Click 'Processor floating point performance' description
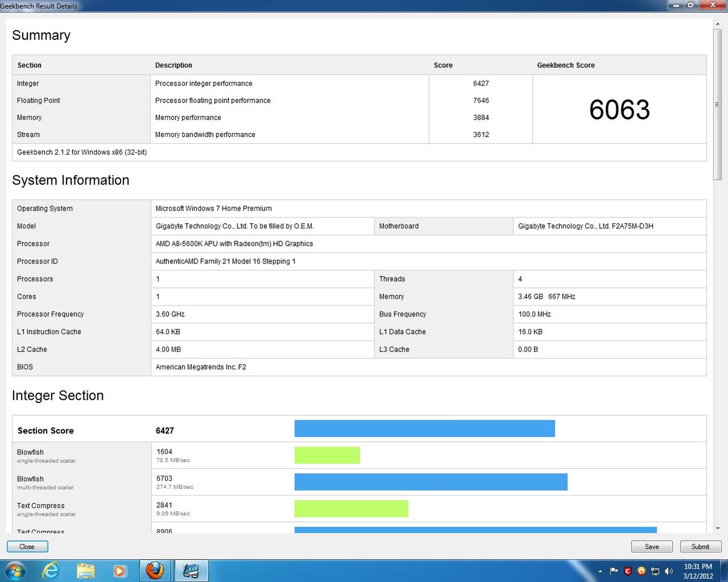 click(x=213, y=101)
